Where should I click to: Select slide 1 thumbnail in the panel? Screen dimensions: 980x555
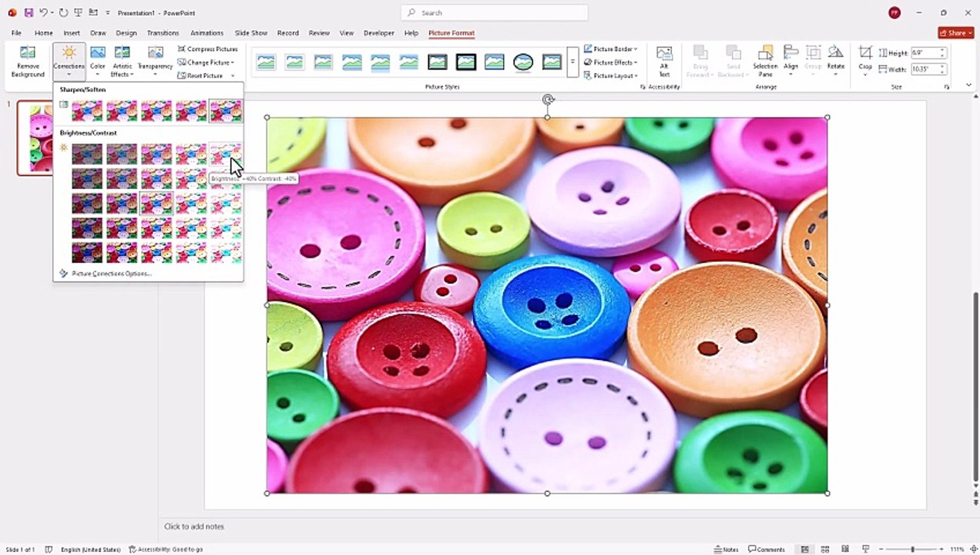point(35,137)
